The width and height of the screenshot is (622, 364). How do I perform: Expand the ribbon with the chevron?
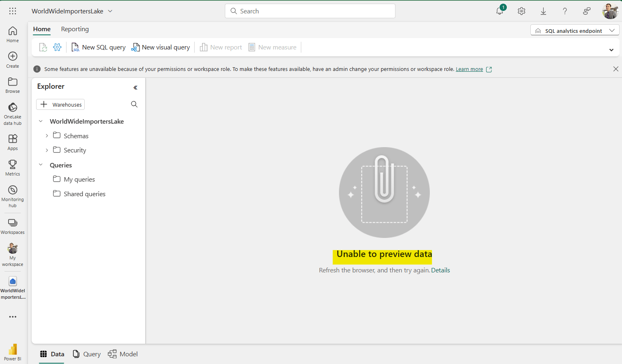tap(611, 50)
